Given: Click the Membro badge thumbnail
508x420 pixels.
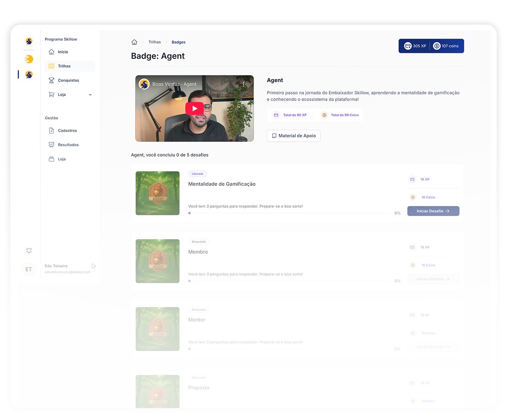Looking at the screenshot, I should click(x=157, y=261).
